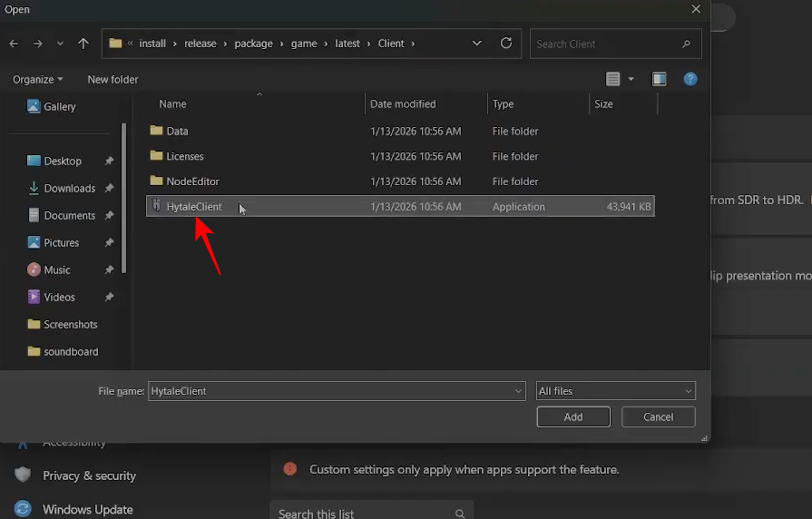812x519 pixels.
Task: Click the New folder button
Action: [113, 80]
